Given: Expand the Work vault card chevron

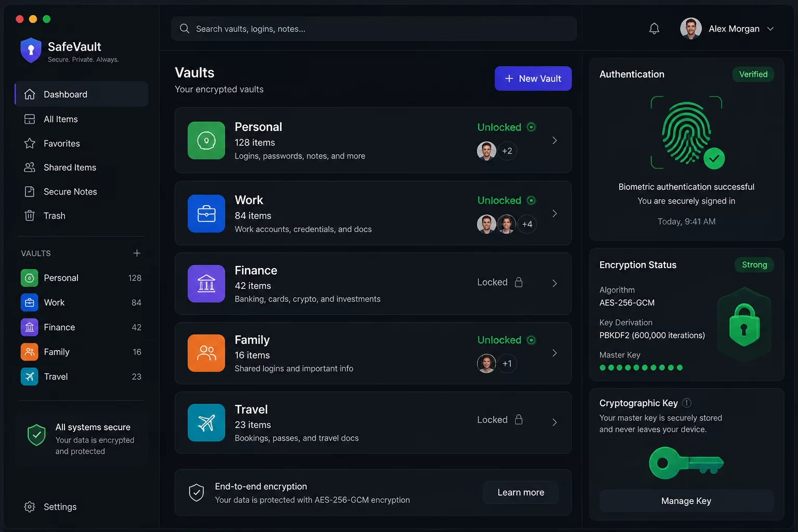Looking at the screenshot, I should [554, 214].
